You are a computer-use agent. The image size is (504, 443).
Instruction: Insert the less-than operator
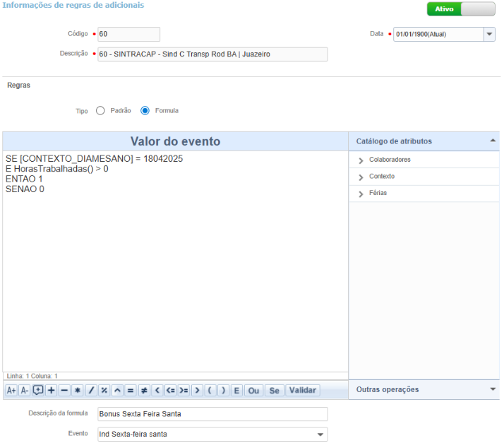(157, 390)
